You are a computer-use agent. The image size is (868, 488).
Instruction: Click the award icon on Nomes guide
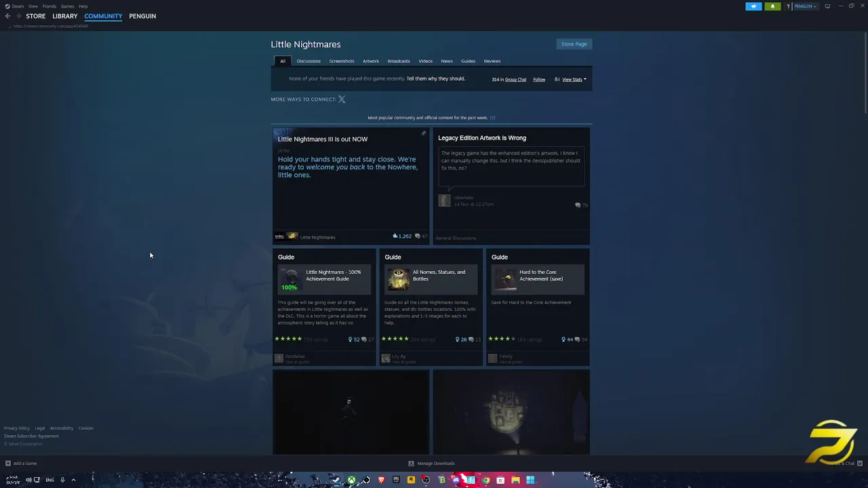coord(458,339)
